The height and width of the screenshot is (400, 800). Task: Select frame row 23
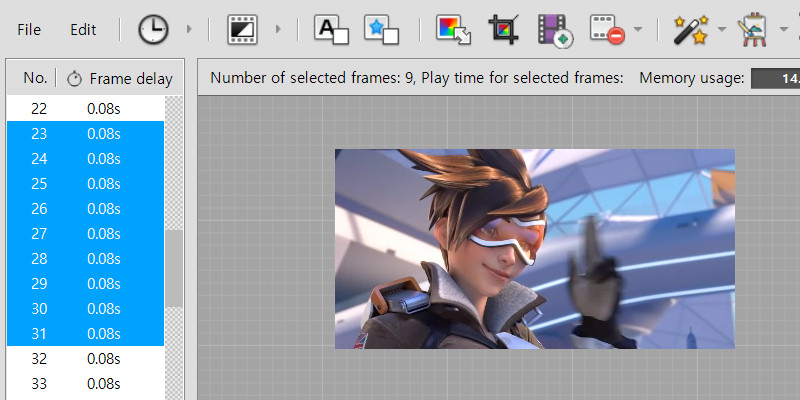coord(86,134)
